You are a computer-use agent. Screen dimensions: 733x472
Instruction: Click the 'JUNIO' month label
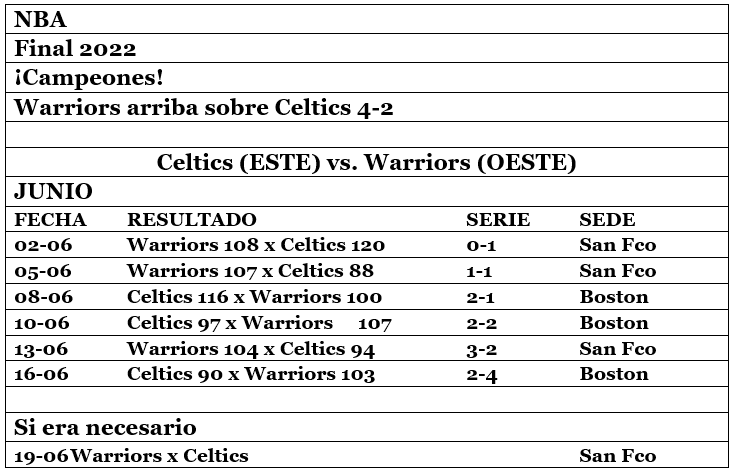(53, 191)
